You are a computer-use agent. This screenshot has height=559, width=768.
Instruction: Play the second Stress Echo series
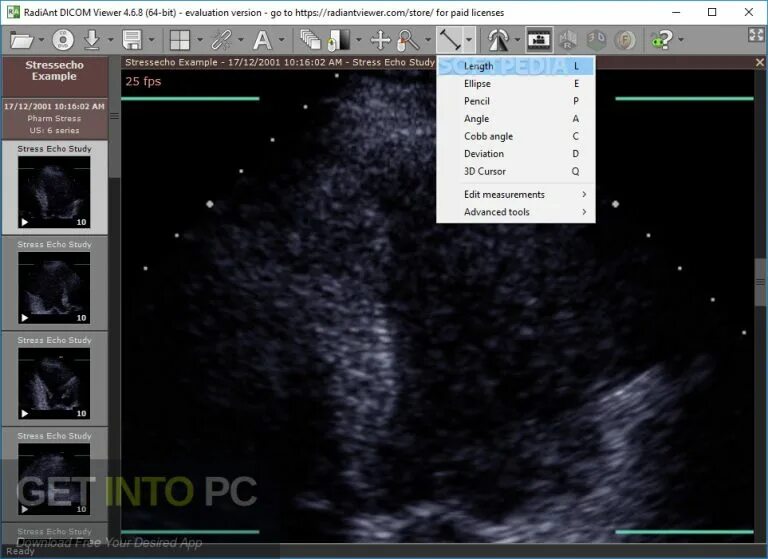(24, 318)
